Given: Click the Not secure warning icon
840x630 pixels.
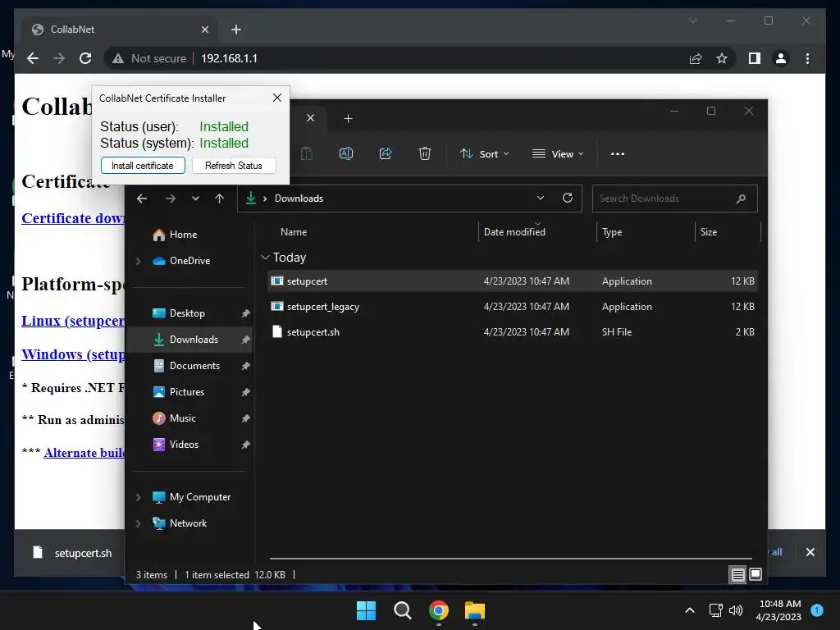Looking at the screenshot, I should [x=118, y=58].
